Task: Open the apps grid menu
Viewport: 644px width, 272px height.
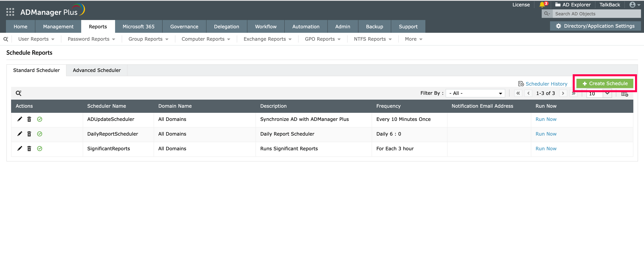Action: (x=10, y=12)
